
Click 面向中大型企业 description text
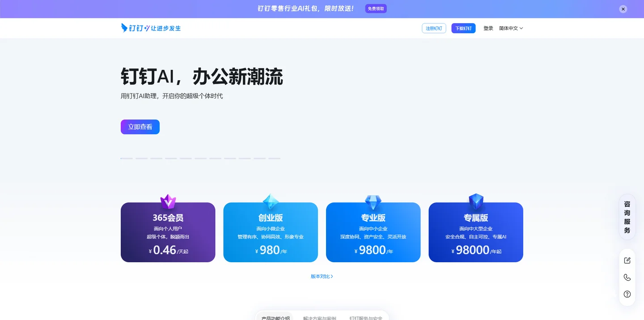click(476, 229)
